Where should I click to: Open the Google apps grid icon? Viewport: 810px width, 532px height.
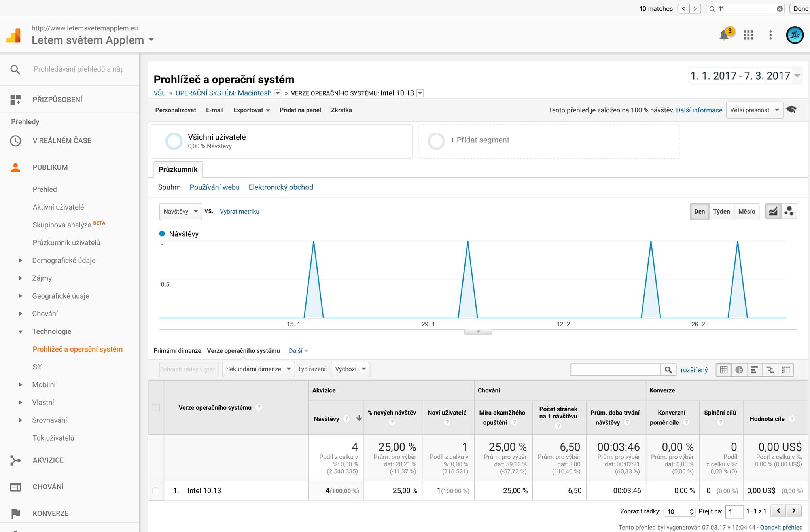pos(748,35)
